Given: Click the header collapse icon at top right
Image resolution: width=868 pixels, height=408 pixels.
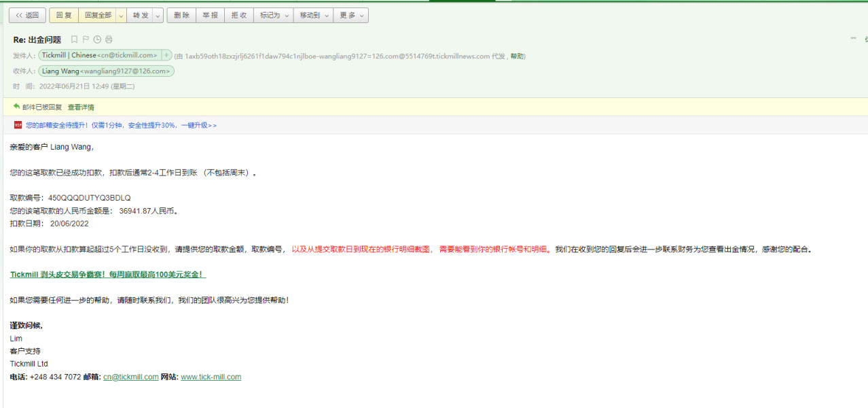Looking at the screenshot, I should pos(854,39).
